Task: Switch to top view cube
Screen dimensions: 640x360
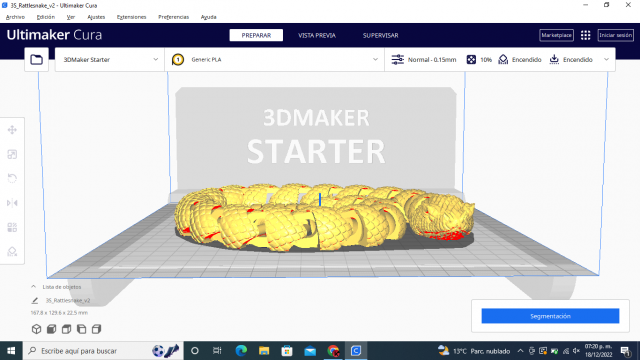Action: point(66,329)
